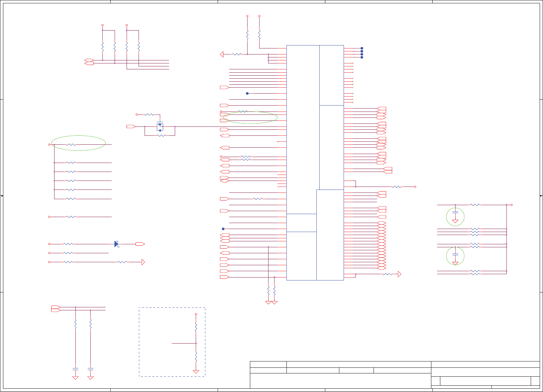
Task: Select right pull-up resistor above the IC
Action: click(x=259, y=34)
